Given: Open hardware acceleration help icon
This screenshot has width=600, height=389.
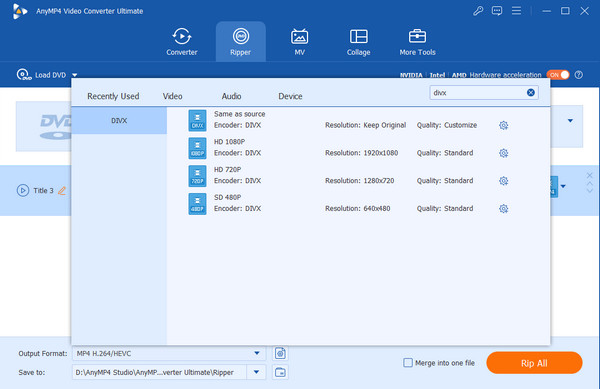Looking at the screenshot, I should tap(579, 75).
